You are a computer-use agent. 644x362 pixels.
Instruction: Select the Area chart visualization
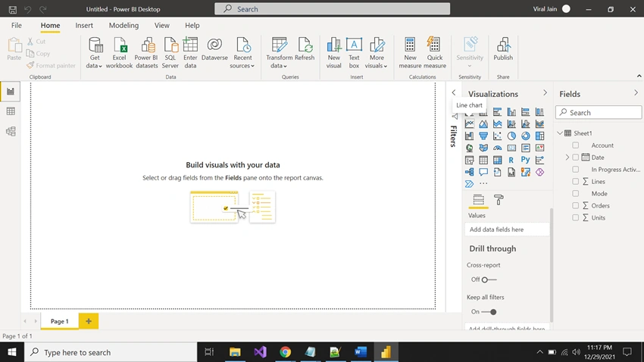[x=483, y=124]
